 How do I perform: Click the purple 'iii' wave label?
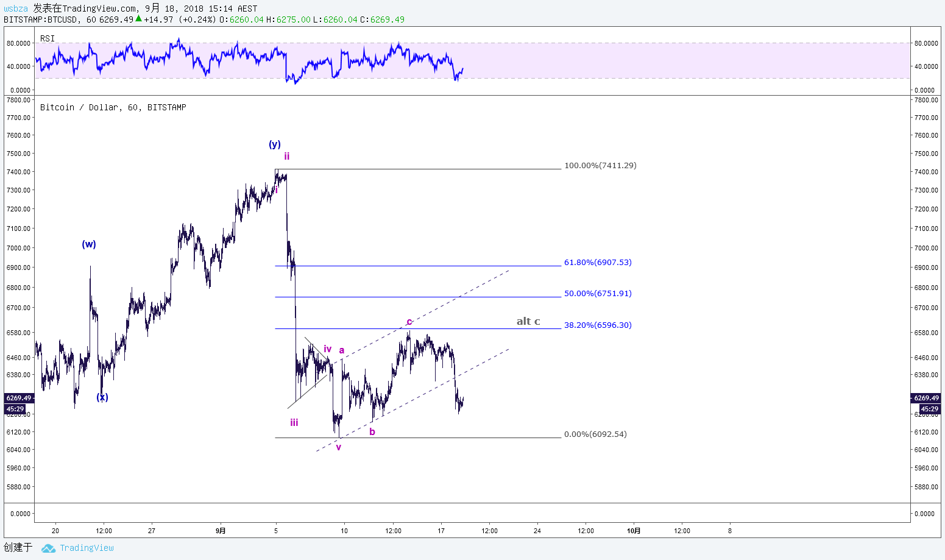(294, 423)
